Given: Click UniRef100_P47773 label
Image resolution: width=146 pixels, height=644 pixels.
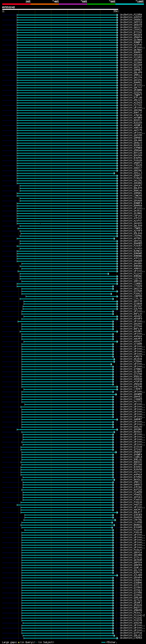Looking at the screenshot, I should (131, 402).
